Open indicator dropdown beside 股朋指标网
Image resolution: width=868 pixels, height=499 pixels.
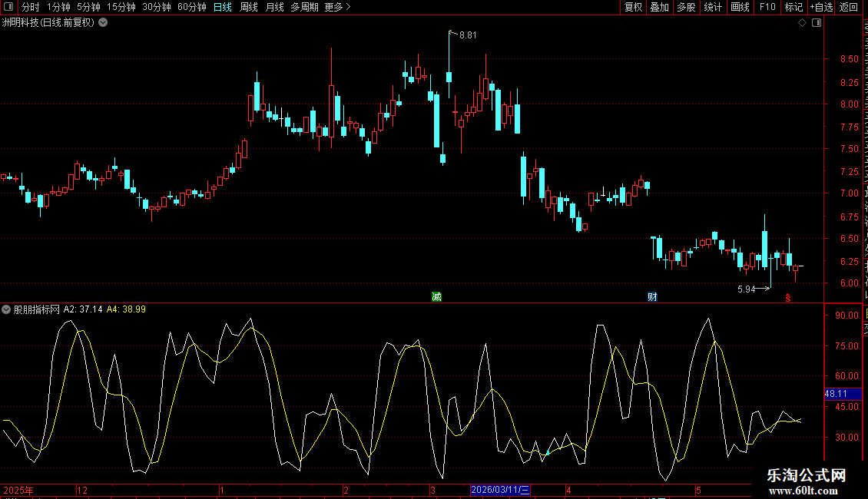(x=6, y=309)
